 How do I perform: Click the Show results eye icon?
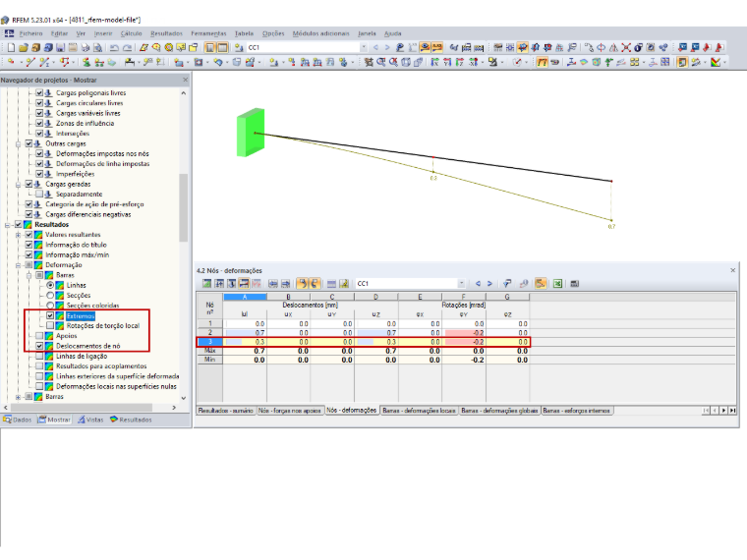pyautogui.click(x=425, y=47)
